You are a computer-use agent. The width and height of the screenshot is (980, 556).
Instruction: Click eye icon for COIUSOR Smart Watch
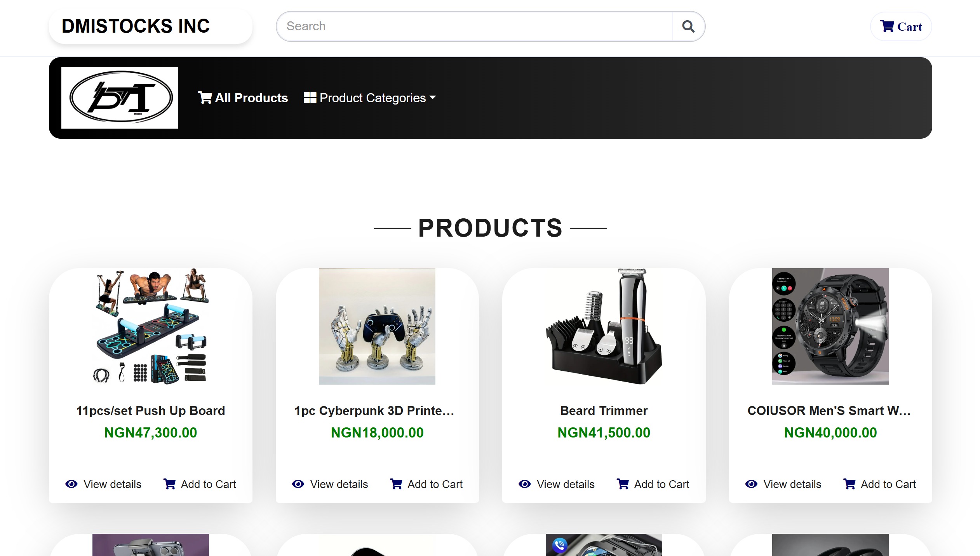pos(751,484)
